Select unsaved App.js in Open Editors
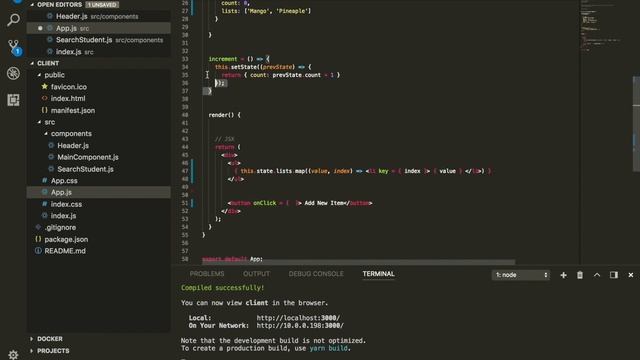 (98, 28)
